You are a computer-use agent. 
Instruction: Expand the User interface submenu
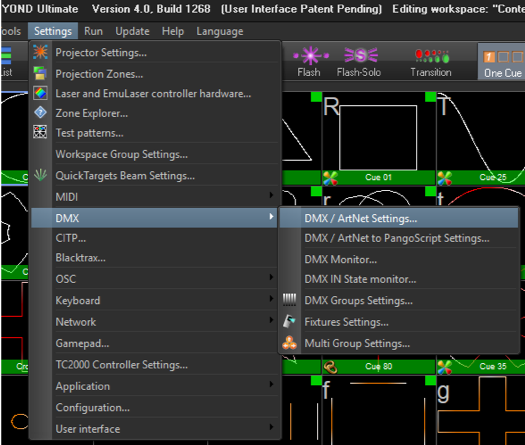(x=154, y=429)
